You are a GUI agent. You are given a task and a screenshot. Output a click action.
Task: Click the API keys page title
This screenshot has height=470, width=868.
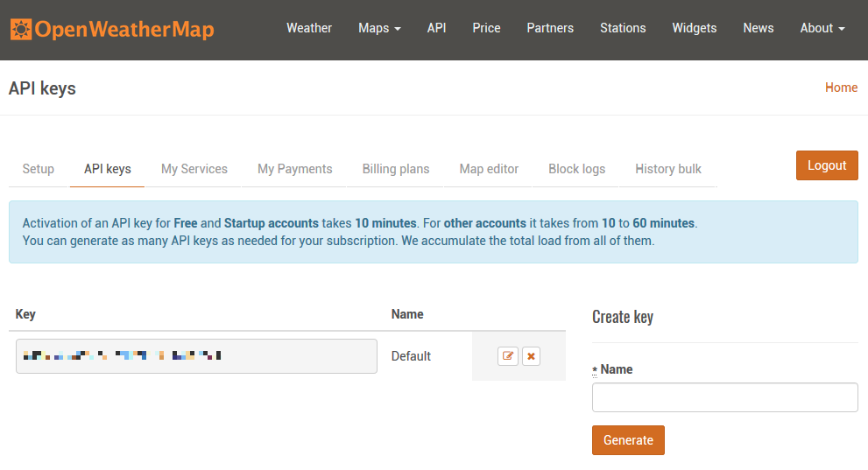pos(42,88)
